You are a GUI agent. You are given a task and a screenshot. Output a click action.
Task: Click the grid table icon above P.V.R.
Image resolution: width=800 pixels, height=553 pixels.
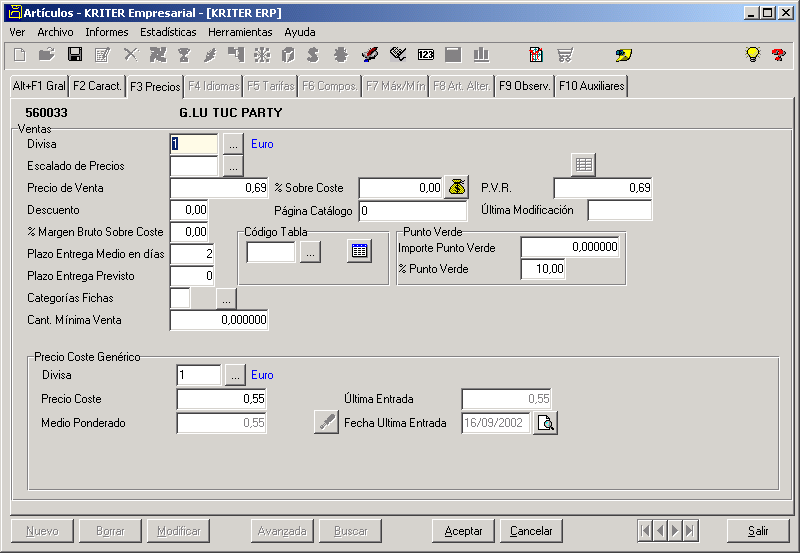(x=584, y=165)
